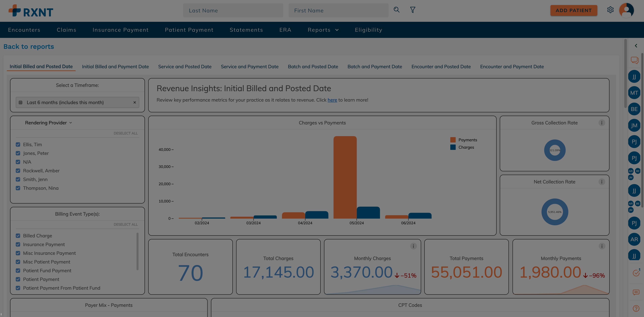Image resolution: width=644 pixels, height=317 pixels.
Task: Click the Back to reports link
Action: (29, 47)
